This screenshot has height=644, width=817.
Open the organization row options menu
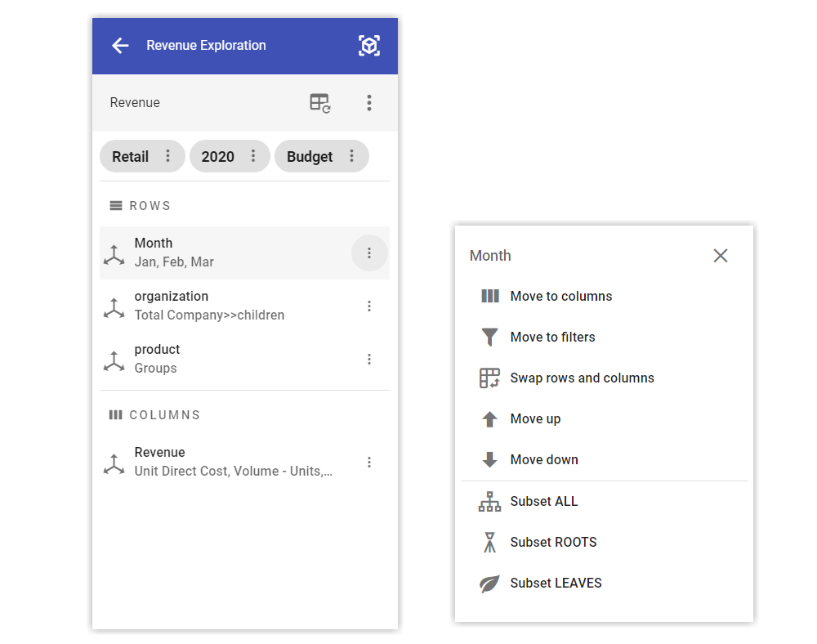[369, 306]
